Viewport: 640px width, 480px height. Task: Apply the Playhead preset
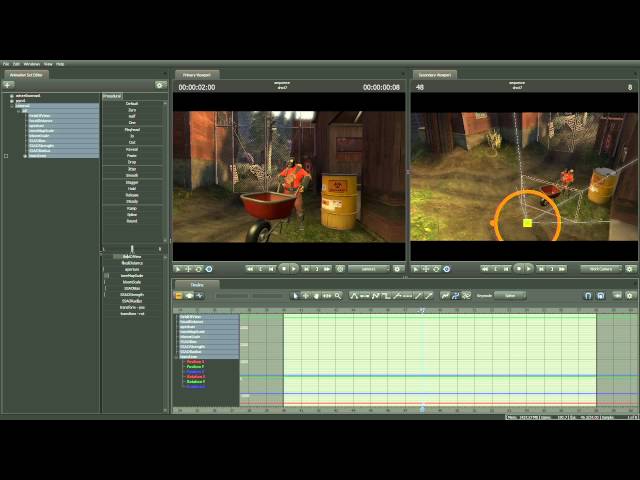click(x=132, y=130)
